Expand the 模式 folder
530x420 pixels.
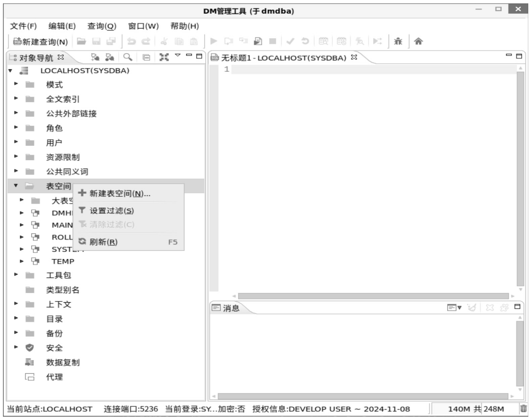point(16,84)
